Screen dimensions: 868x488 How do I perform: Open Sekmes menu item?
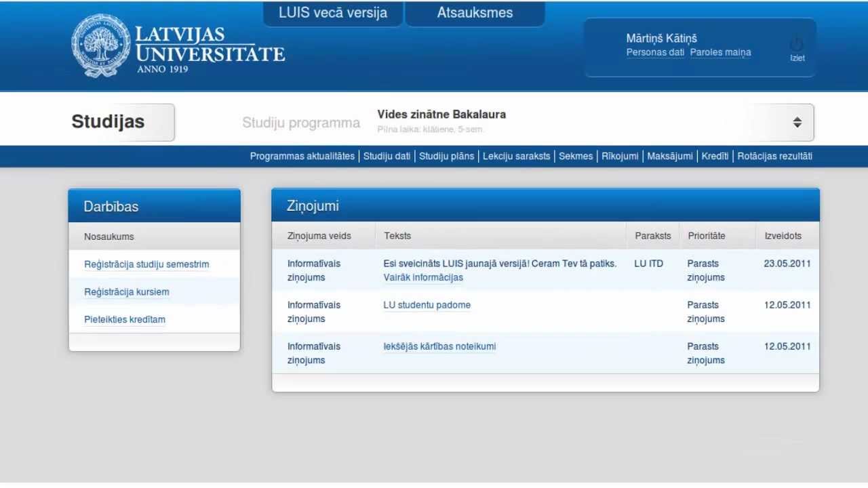[x=576, y=156]
